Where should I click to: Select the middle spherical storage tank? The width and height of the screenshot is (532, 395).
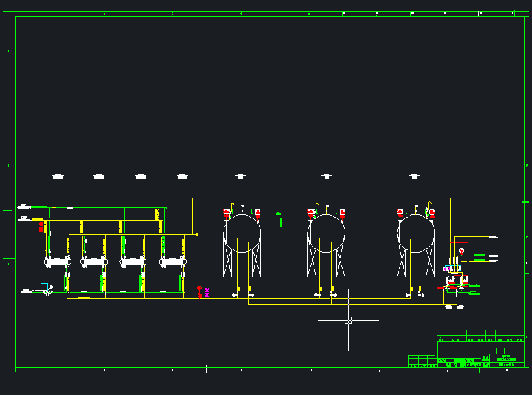pyautogui.click(x=326, y=234)
